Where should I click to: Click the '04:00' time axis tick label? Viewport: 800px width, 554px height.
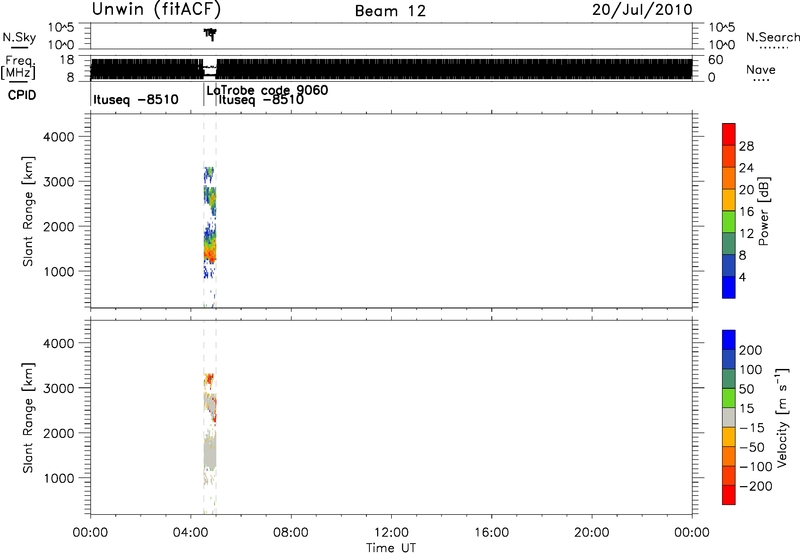point(190,533)
